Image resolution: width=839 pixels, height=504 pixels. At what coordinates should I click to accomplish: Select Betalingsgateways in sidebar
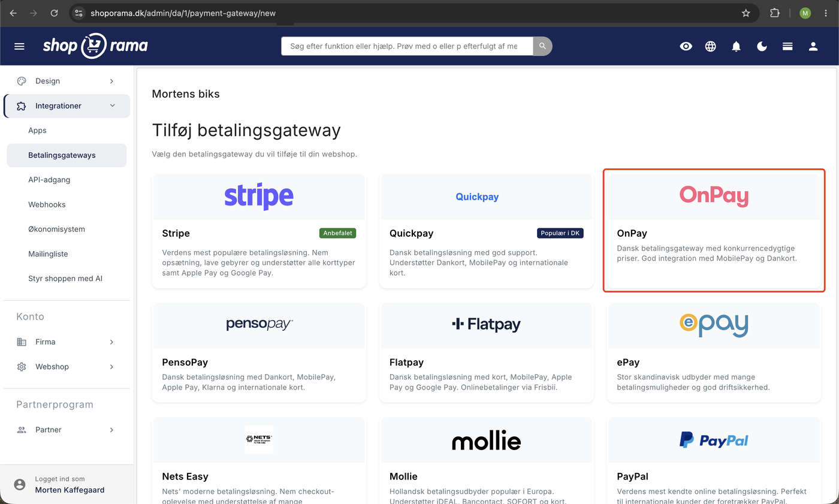(67, 155)
